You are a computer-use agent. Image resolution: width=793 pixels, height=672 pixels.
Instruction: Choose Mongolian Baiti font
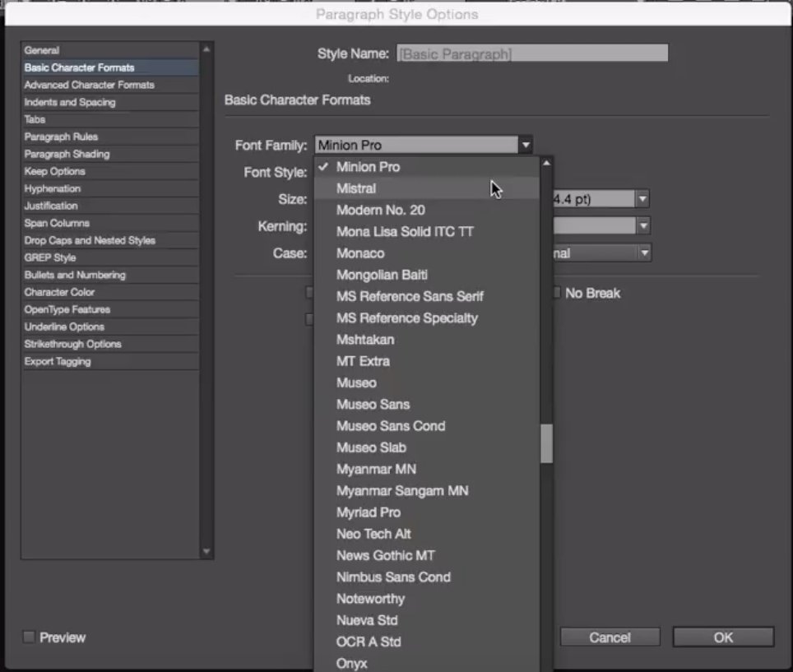tap(427, 275)
